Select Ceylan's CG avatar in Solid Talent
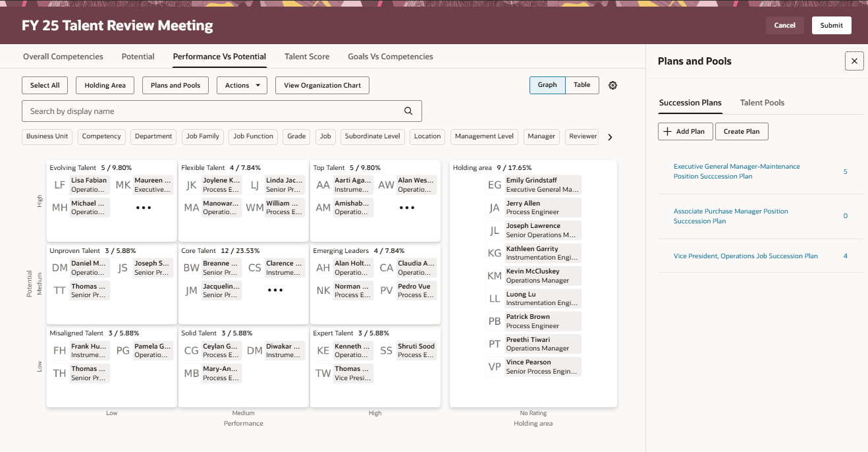The height and width of the screenshot is (452, 868). [x=191, y=351]
